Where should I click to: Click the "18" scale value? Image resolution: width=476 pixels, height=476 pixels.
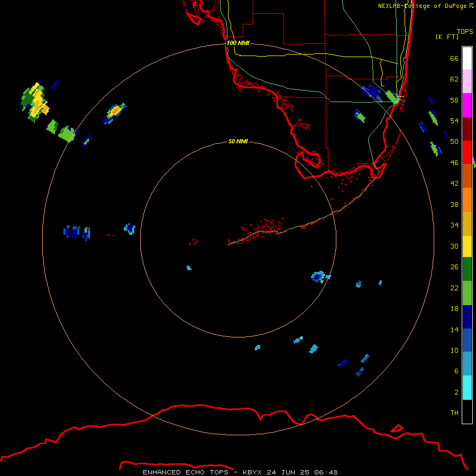pos(454,309)
